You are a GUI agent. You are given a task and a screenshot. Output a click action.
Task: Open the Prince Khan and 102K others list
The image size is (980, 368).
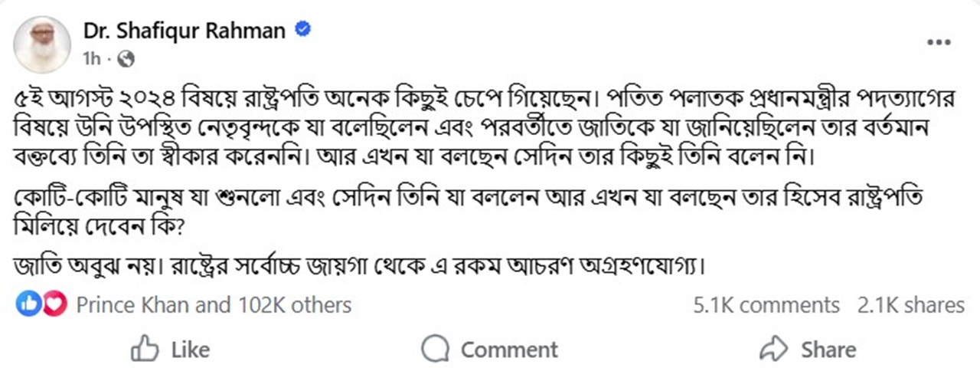[214, 305]
